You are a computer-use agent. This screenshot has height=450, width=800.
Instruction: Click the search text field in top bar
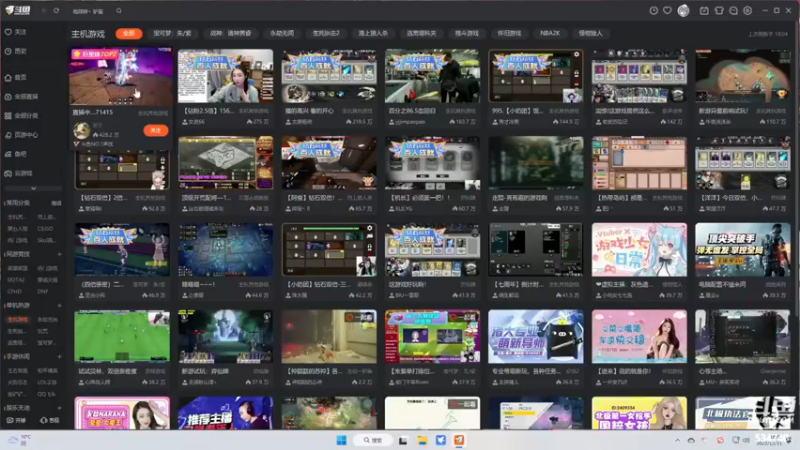coord(91,11)
